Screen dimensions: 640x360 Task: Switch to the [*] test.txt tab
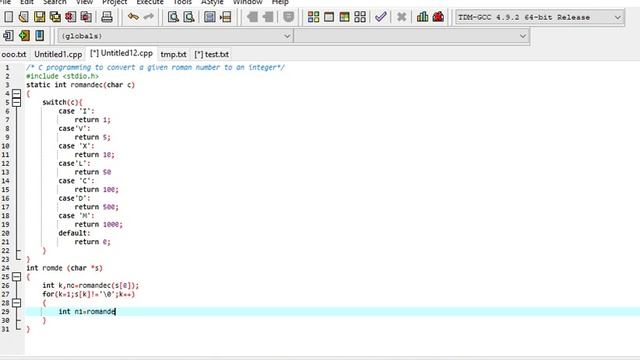(211, 54)
